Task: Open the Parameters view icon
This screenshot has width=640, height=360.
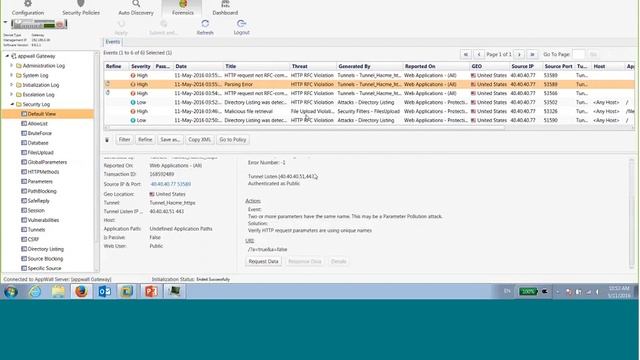Action: coord(24,181)
